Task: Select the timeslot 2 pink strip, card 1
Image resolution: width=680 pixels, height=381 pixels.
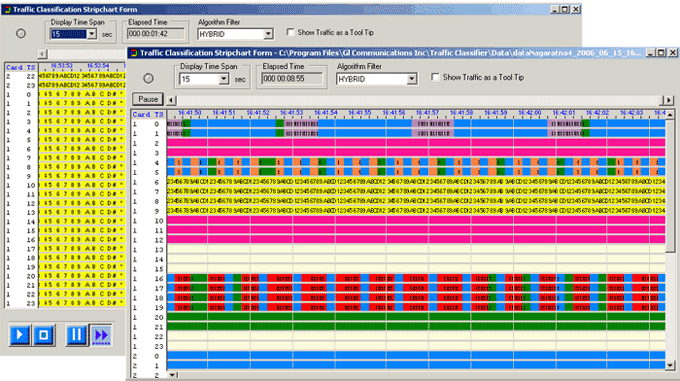Action: pos(416,143)
